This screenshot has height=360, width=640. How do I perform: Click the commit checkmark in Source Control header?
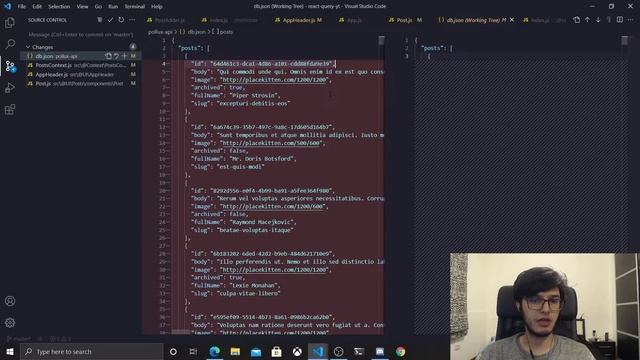point(110,20)
